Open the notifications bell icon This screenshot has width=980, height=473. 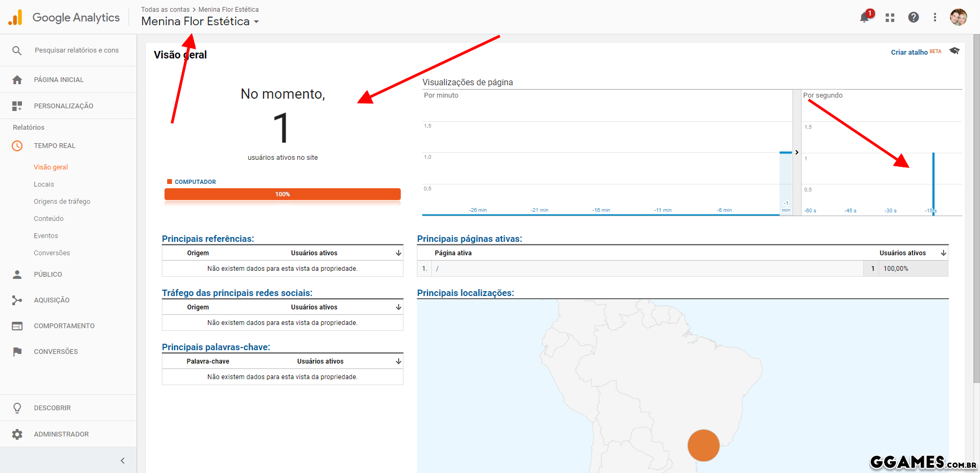864,18
